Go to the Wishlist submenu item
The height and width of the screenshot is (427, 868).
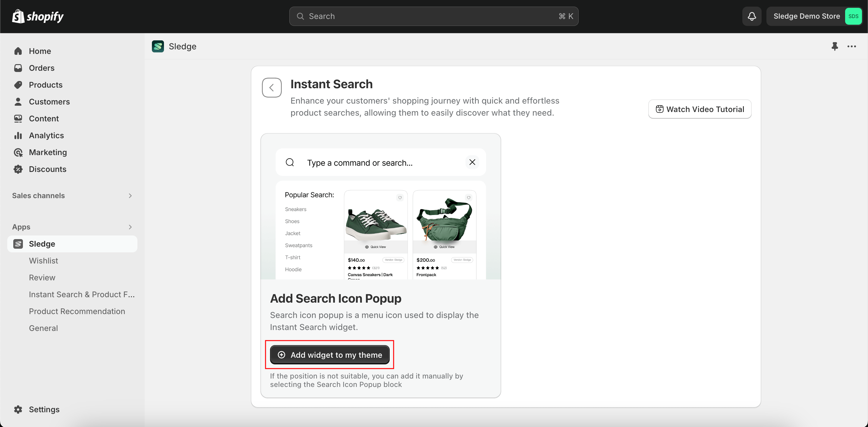pyautogui.click(x=43, y=261)
